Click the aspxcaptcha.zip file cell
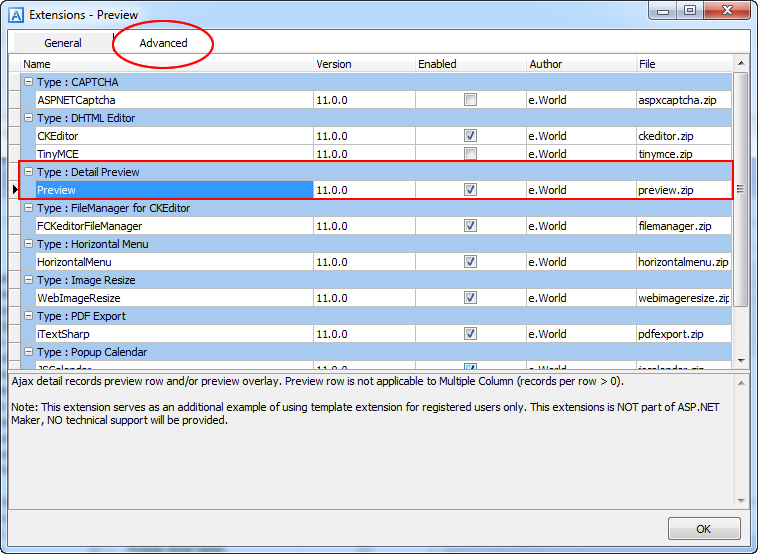Image resolution: width=758 pixels, height=554 pixels. (x=684, y=100)
